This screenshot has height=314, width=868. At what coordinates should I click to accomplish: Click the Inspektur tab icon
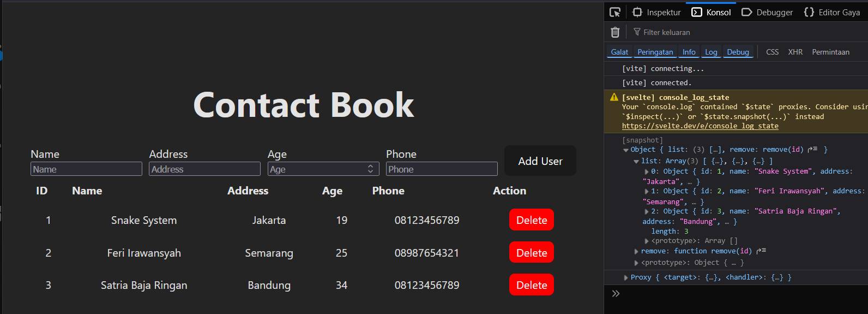637,12
